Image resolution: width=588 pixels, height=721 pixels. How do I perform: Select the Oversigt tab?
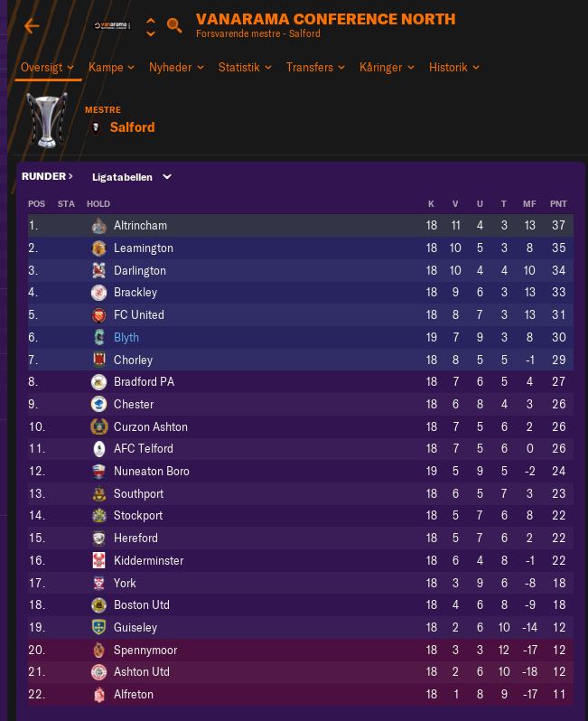(47, 67)
